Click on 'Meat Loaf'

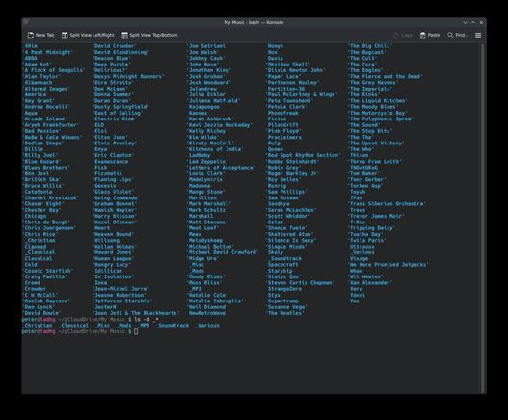point(202,228)
